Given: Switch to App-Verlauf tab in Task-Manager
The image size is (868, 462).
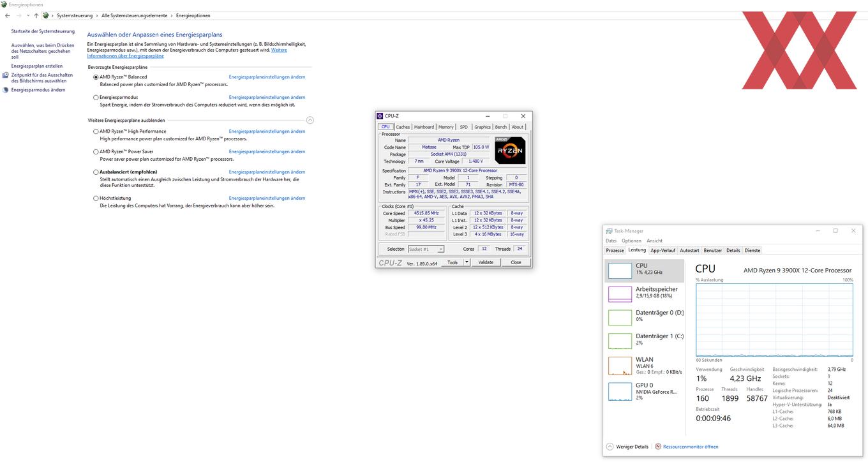Looking at the screenshot, I should click(x=663, y=251).
